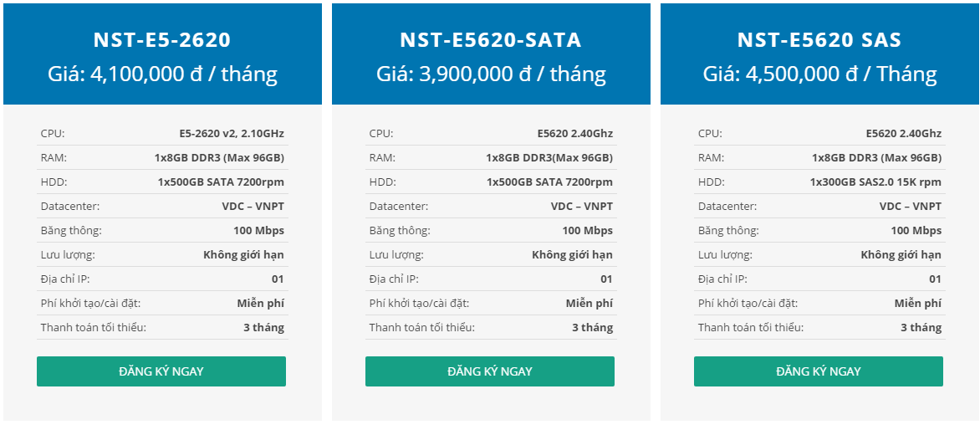Click 3 tháng value in NST-E5620 SAS card
The width and height of the screenshot is (980, 435).
(x=921, y=328)
